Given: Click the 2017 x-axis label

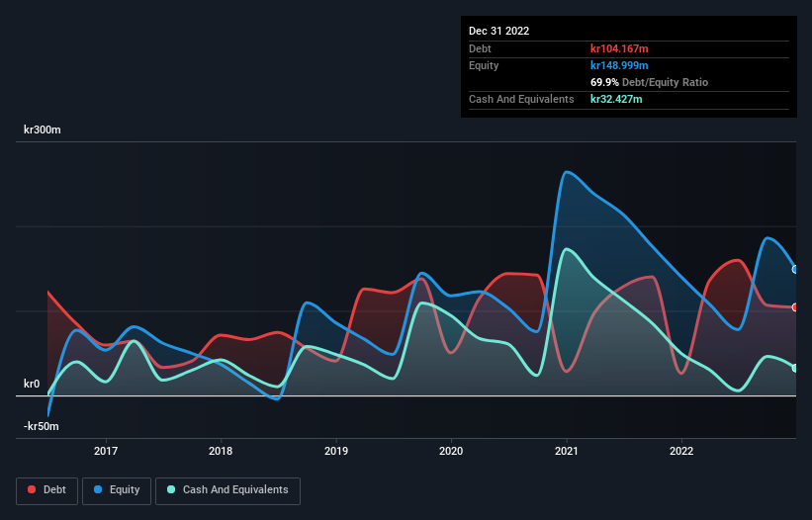Looking at the screenshot, I should tap(106, 451).
